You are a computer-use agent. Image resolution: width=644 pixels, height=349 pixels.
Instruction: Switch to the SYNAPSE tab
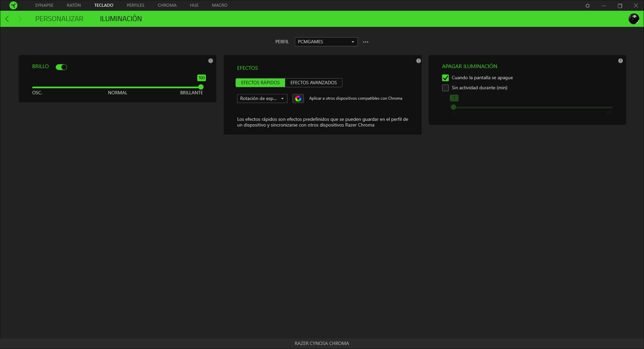pos(44,5)
